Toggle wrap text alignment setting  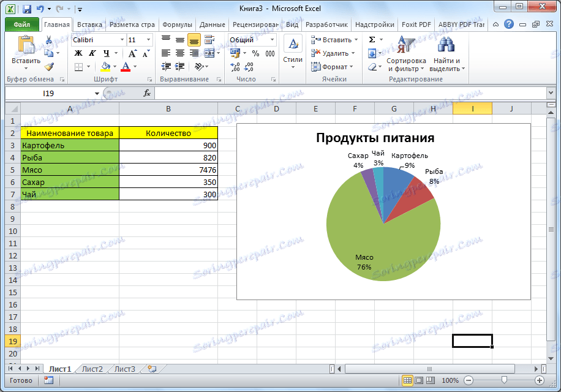point(208,40)
